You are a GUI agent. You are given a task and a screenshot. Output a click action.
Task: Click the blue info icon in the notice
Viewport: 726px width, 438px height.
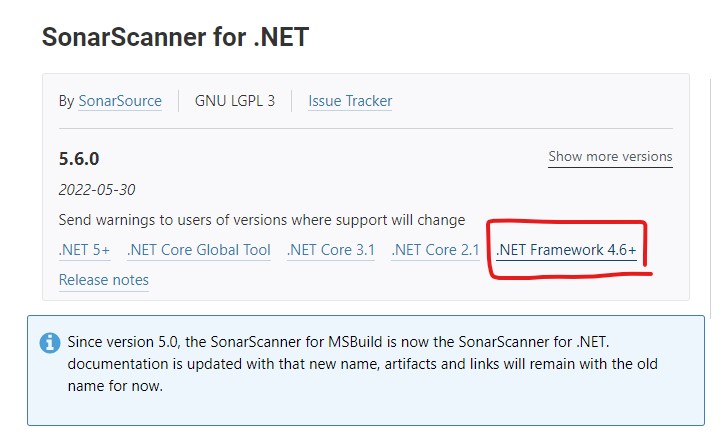point(50,343)
